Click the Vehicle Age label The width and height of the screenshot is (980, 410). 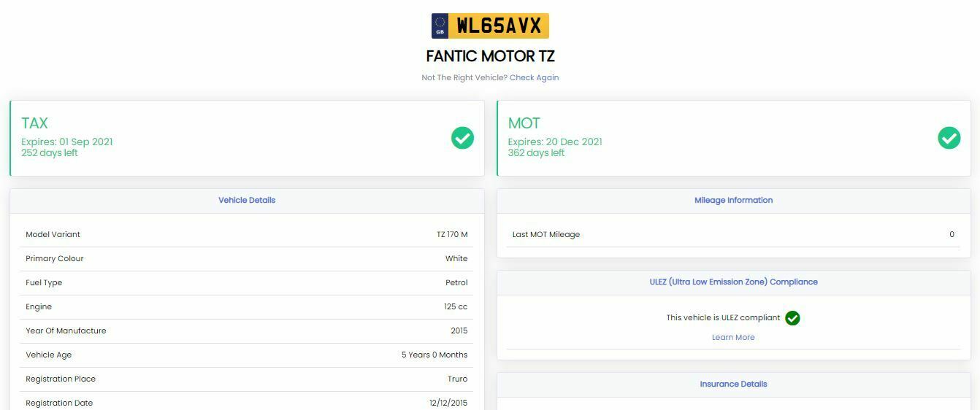coord(48,355)
